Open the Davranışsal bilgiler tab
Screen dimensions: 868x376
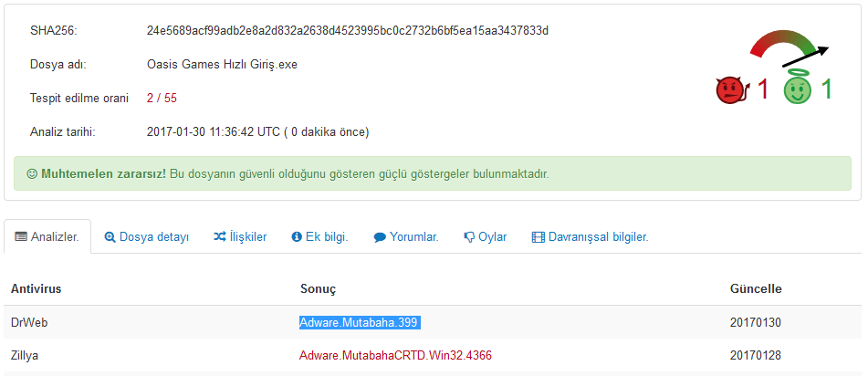pos(591,237)
